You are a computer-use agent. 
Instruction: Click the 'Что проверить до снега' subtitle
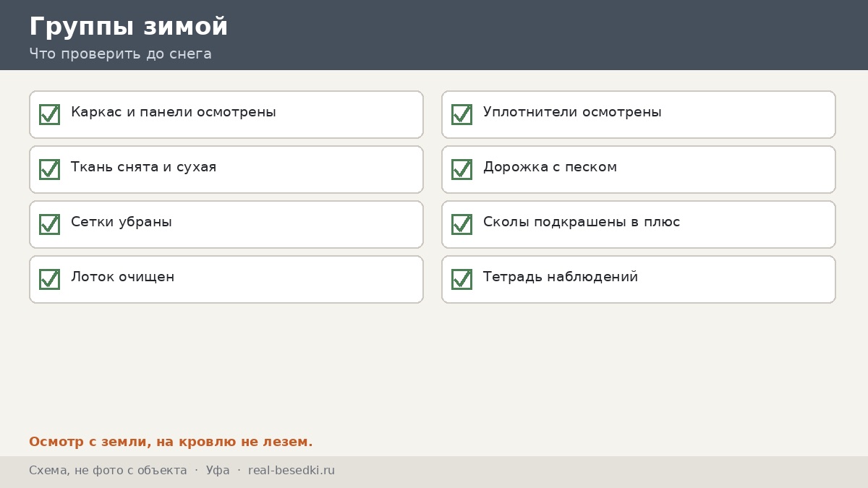[x=120, y=54]
